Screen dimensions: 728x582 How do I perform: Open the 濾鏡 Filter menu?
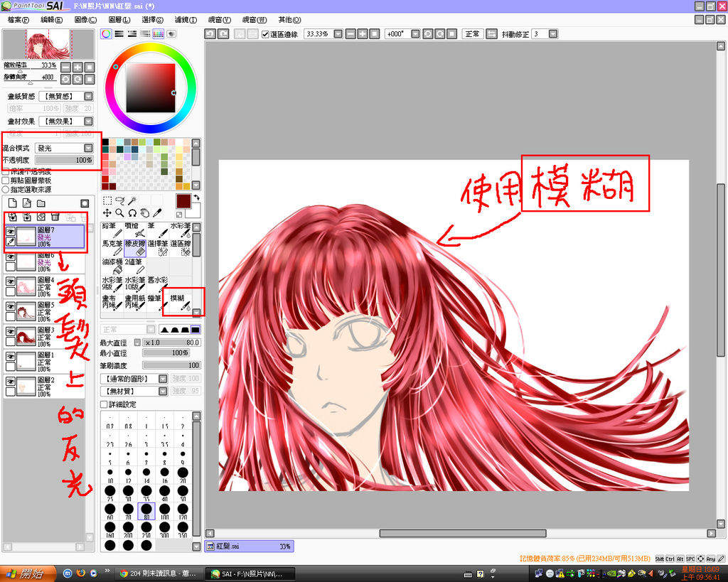[186, 19]
